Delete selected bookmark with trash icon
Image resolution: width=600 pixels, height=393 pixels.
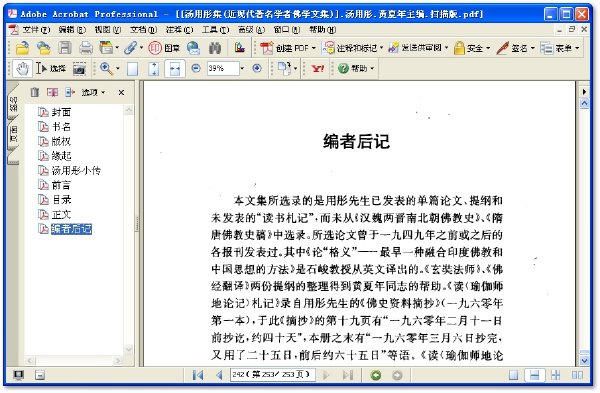(35, 92)
